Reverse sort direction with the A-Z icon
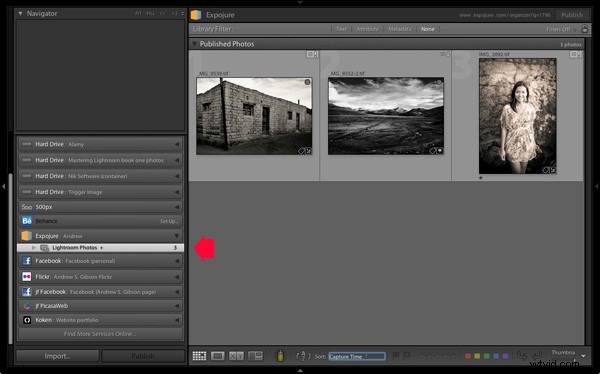 tap(303, 356)
